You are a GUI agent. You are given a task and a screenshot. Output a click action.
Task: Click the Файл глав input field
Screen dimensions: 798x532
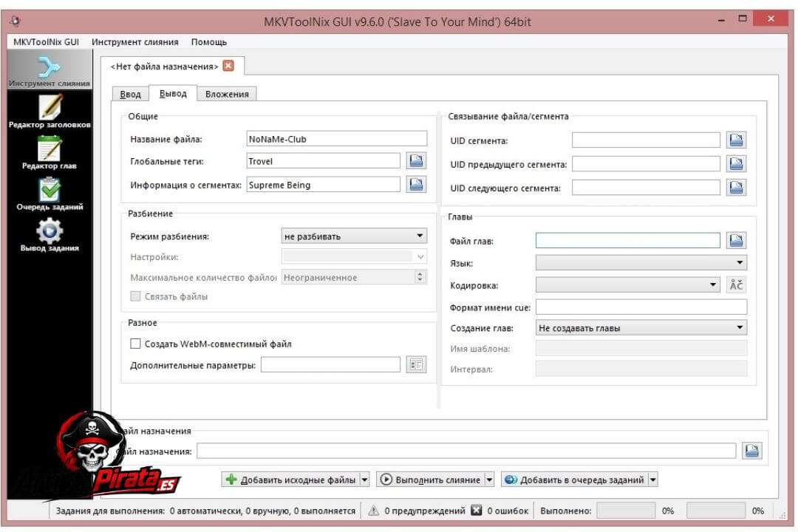coord(627,240)
